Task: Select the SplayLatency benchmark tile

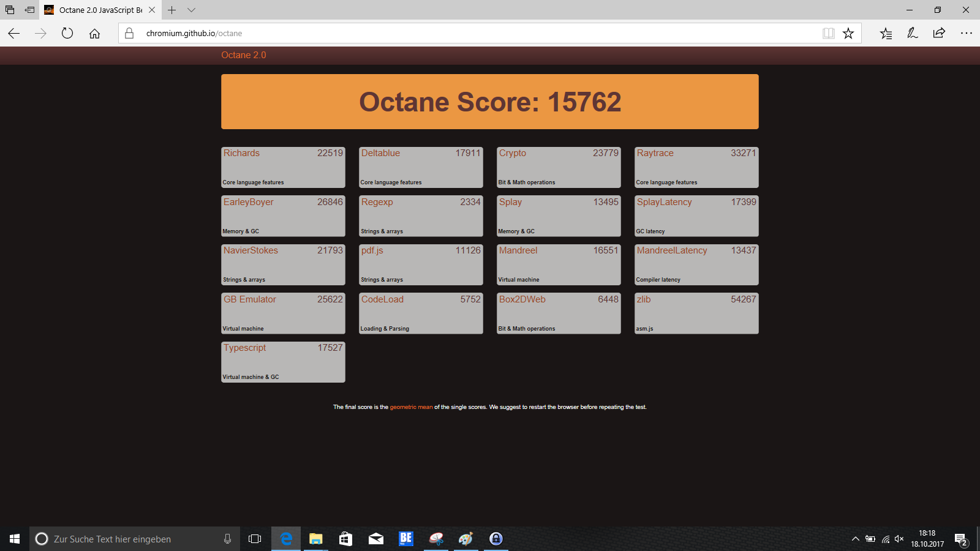Action: [696, 216]
